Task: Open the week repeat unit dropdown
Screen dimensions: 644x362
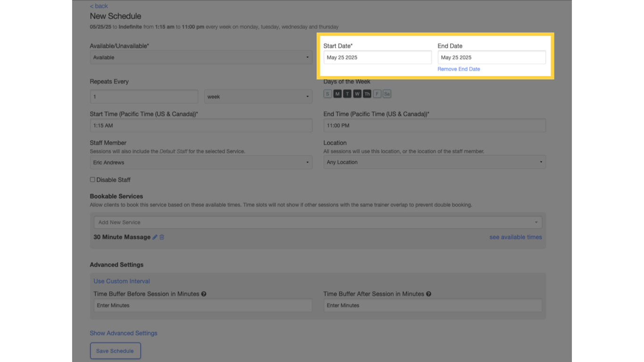Action: [x=258, y=96]
